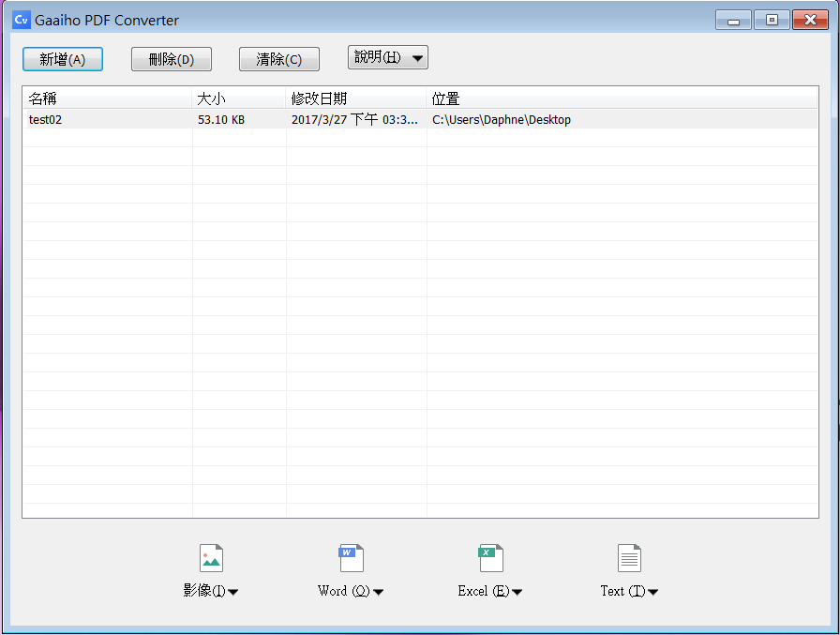840x635 pixels.
Task: Open the 影像(I) dropdown arrow
Action: coord(233,592)
